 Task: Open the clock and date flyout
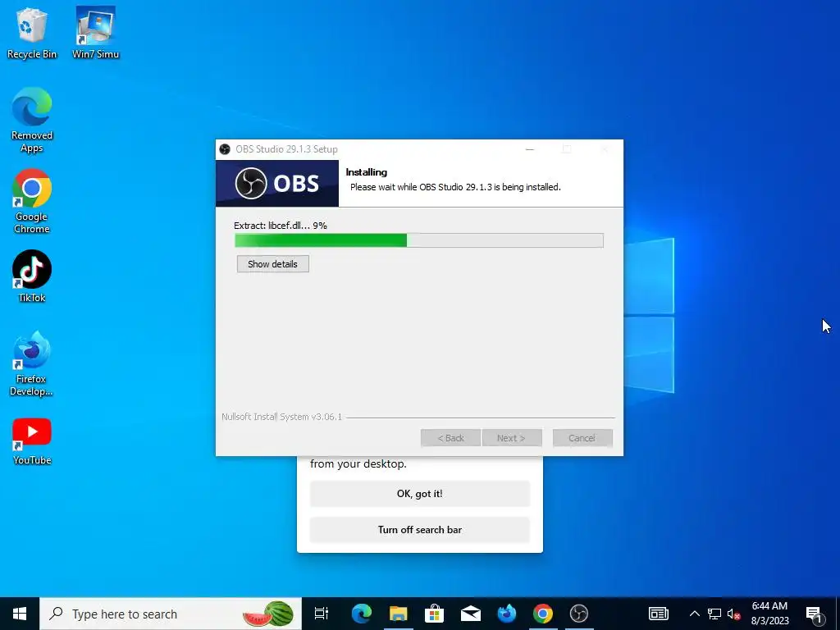pyautogui.click(x=769, y=614)
